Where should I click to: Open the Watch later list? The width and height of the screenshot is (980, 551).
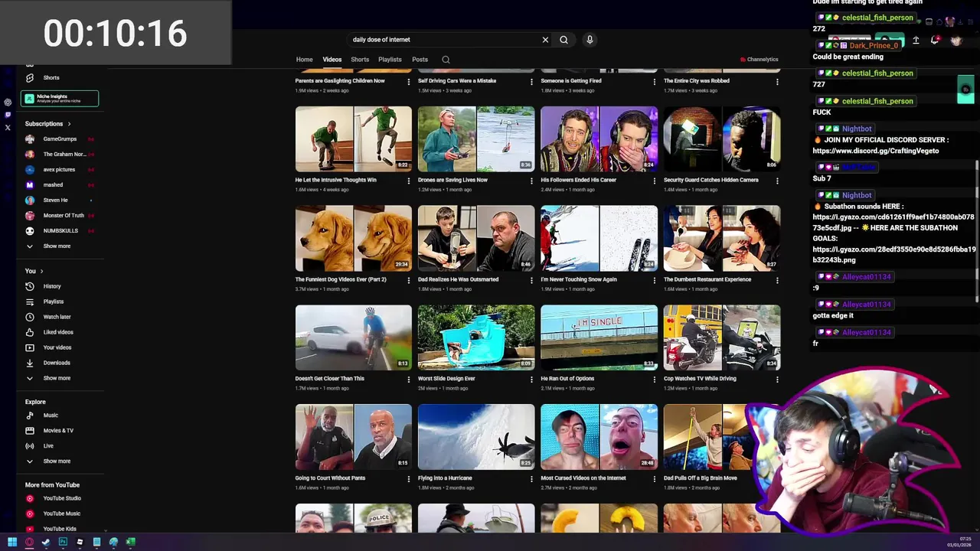click(60, 317)
